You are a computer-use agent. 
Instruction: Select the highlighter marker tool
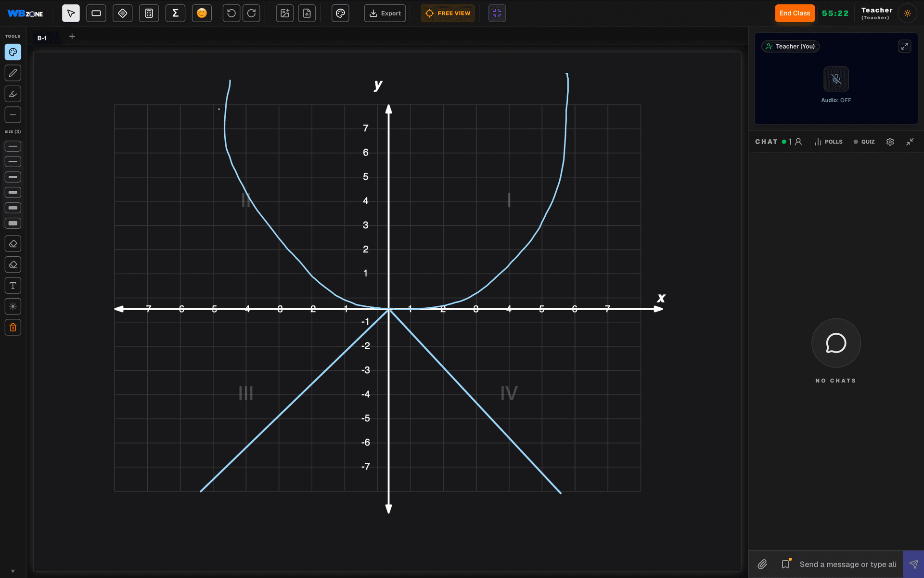(13, 94)
